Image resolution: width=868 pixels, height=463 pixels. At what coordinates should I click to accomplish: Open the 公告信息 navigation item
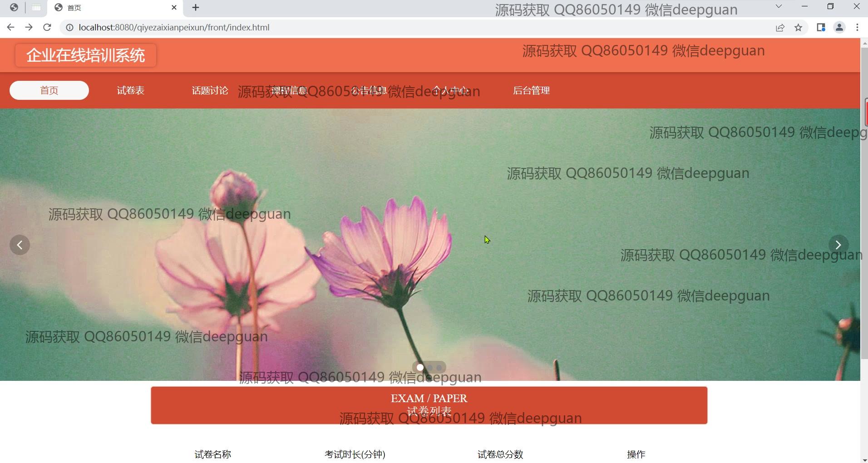point(369,90)
